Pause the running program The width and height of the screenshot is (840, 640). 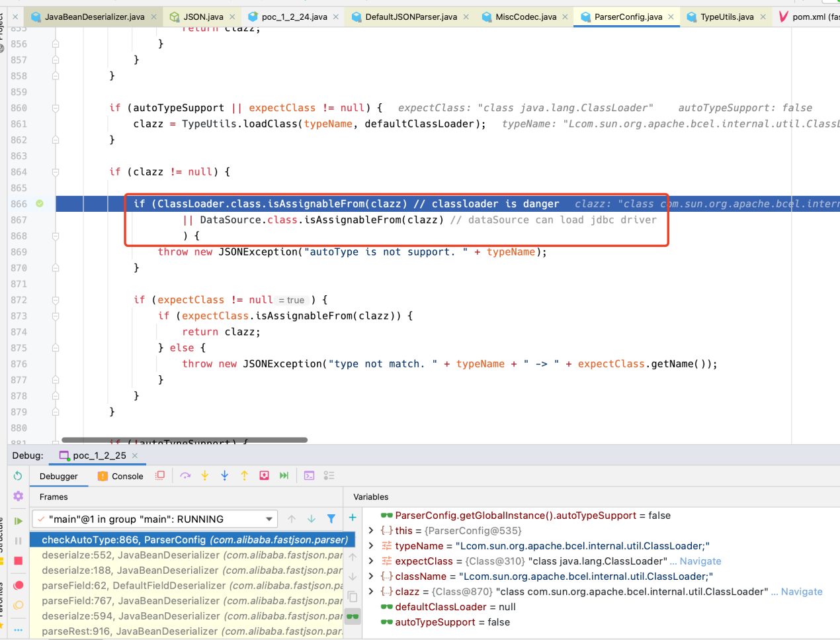click(x=18, y=541)
